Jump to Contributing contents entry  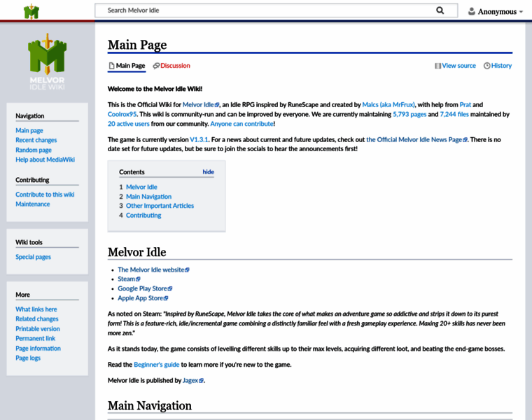point(143,215)
